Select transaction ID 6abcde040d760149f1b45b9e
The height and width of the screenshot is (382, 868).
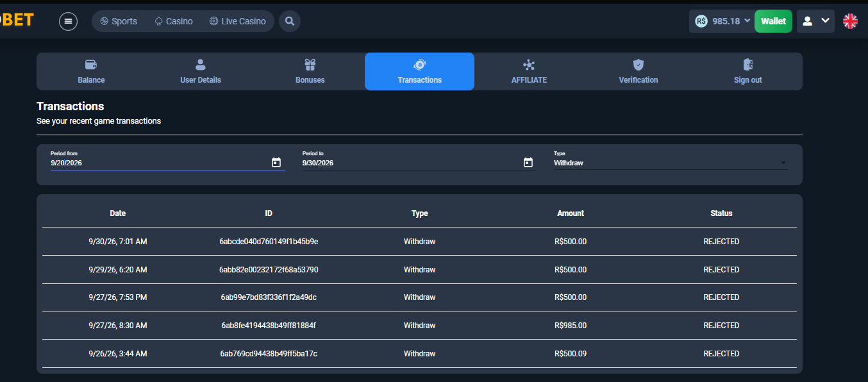tap(269, 242)
